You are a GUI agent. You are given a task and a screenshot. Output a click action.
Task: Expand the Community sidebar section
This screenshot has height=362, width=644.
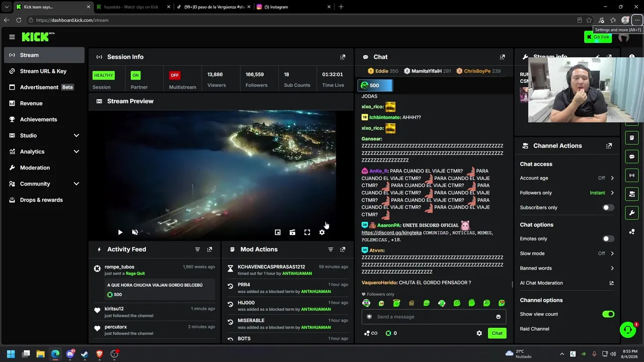click(x=76, y=184)
